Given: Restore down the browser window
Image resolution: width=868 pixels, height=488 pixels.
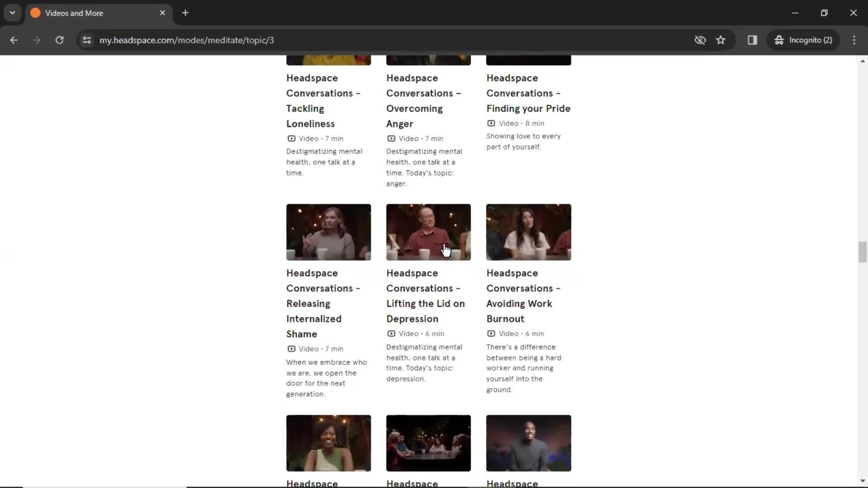Looking at the screenshot, I should (824, 13).
